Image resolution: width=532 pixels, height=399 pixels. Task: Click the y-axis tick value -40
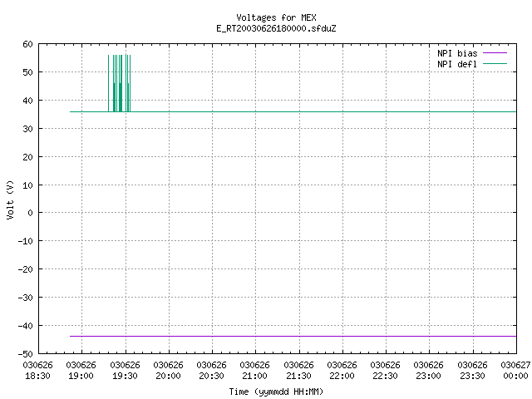click(x=26, y=326)
